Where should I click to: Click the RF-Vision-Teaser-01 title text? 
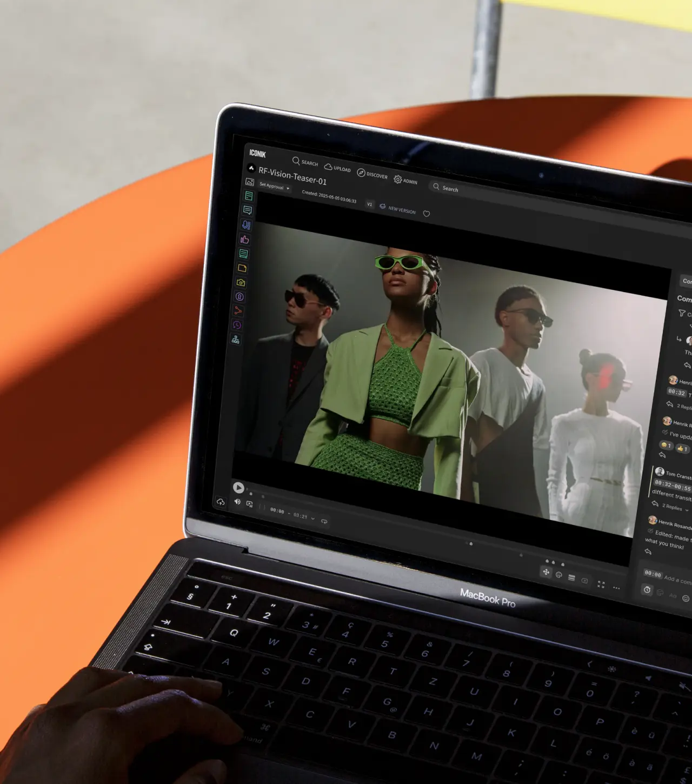click(x=292, y=175)
